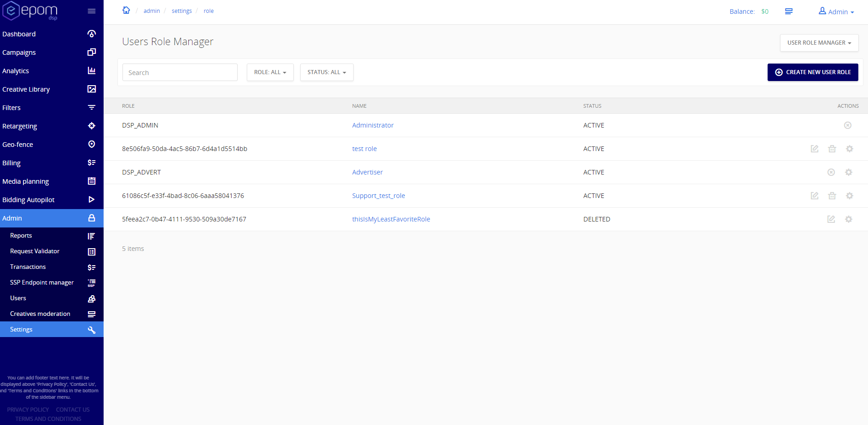Open the Administrator role link
Viewport: 868px width, 425px height.
(x=373, y=125)
